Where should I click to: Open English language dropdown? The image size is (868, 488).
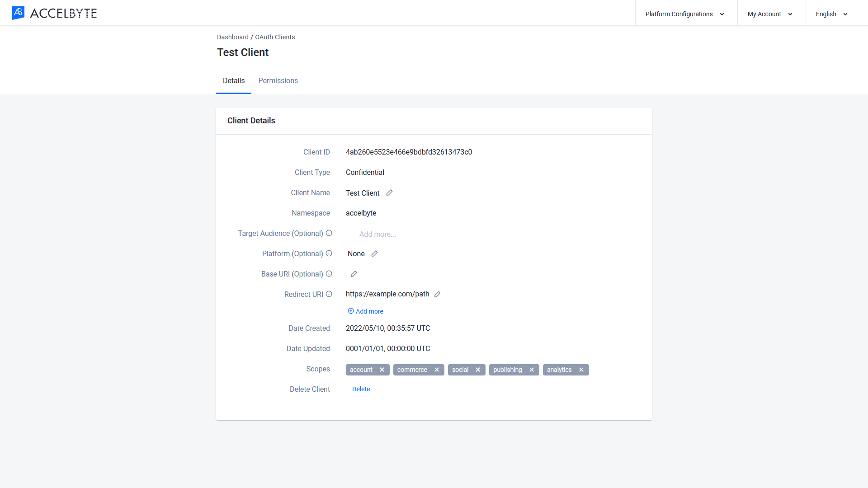point(832,14)
